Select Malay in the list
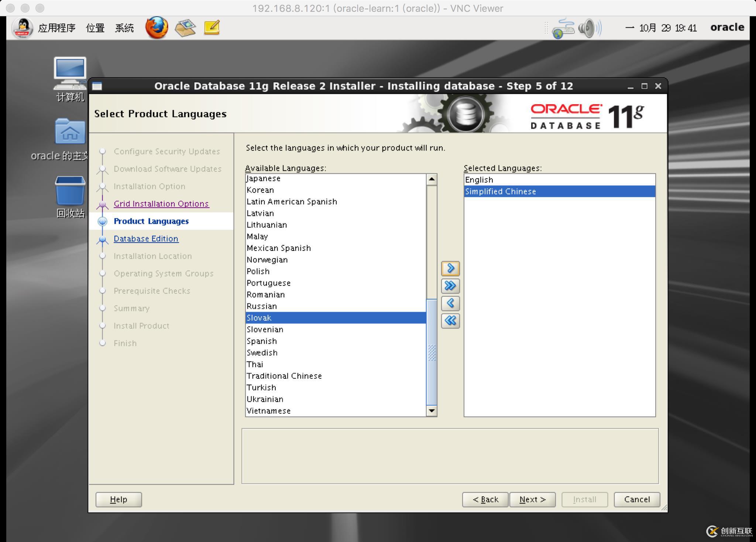Image resolution: width=756 pixels, height=542 pixels. [x=336, y=236]
